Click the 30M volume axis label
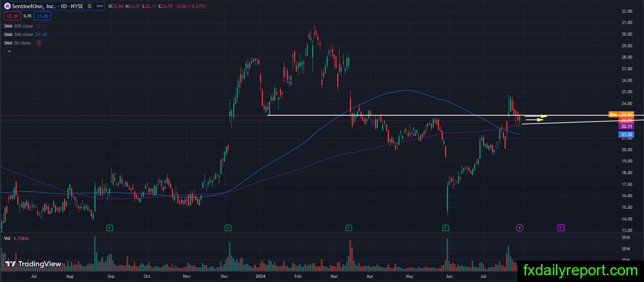644x282 pixels. (625, 237)
